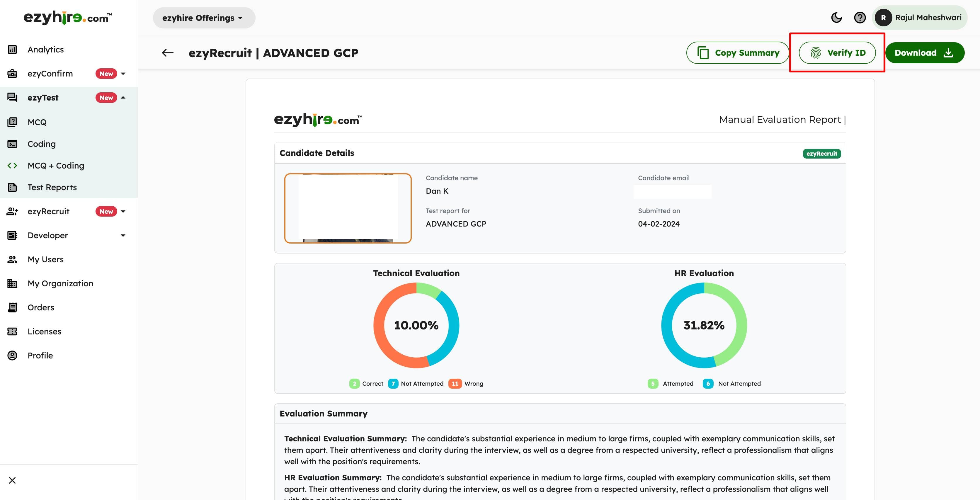The height and width of the screenshot is (500, 980).
Task: Click the ezyRecruit add-person icon
Action: tap(12, 211)
